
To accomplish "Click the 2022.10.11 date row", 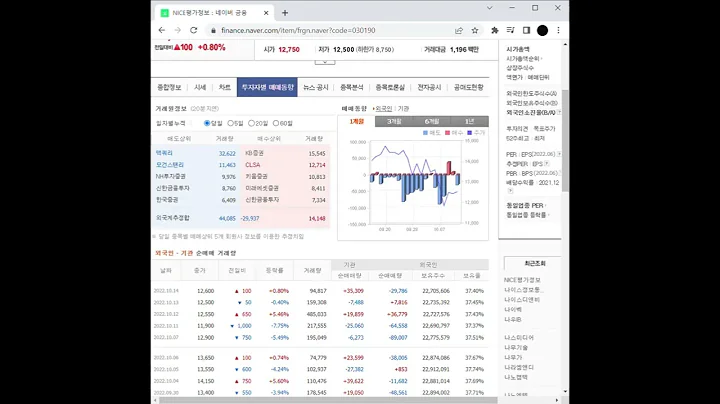I will click(321, 326).
